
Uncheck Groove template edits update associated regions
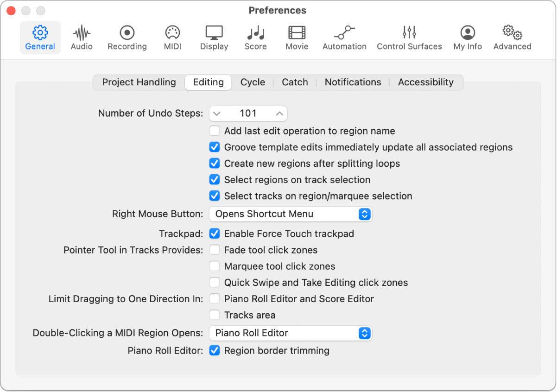tap(215, 147)
